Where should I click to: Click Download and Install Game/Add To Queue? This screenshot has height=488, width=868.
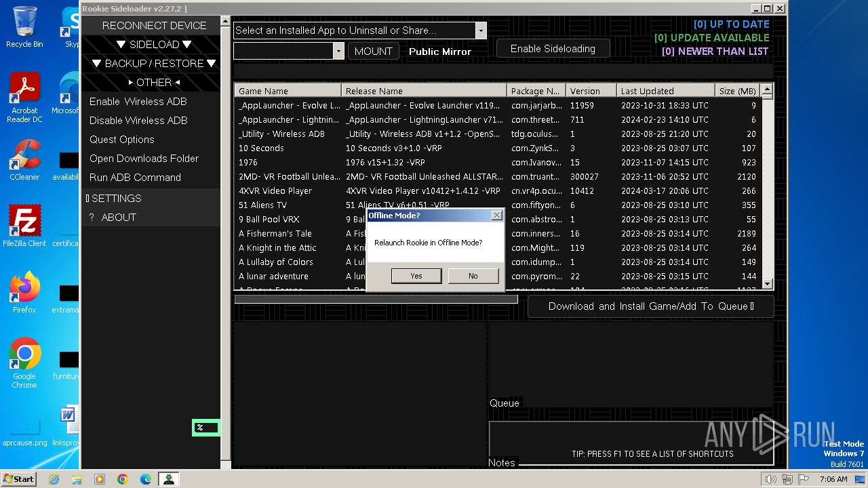point(650,306)
